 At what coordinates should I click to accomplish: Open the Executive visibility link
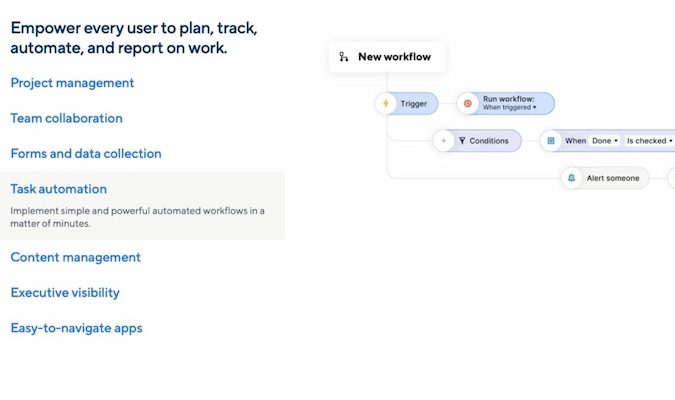[x=65, y=292]
